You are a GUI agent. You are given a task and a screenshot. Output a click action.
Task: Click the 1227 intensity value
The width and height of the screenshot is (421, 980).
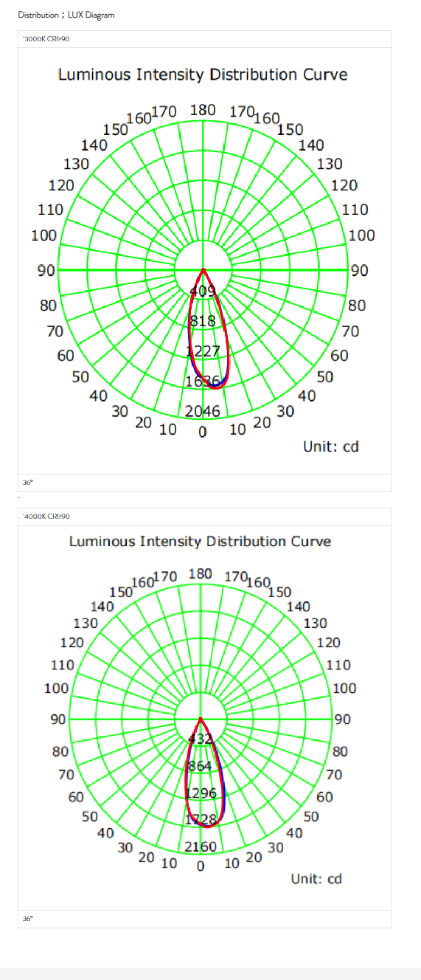tap(203, 351)
